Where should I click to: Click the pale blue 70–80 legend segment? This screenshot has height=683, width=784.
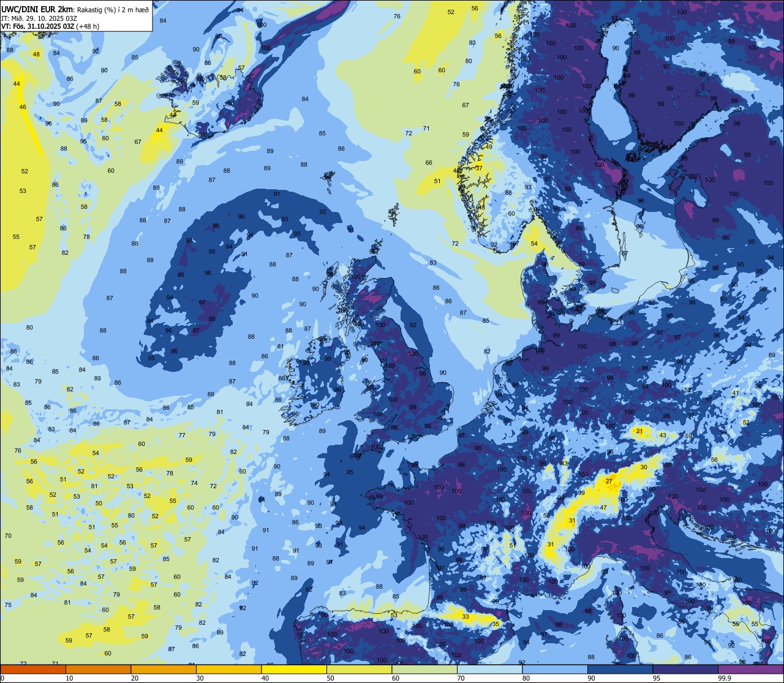(x=489, y=669)
